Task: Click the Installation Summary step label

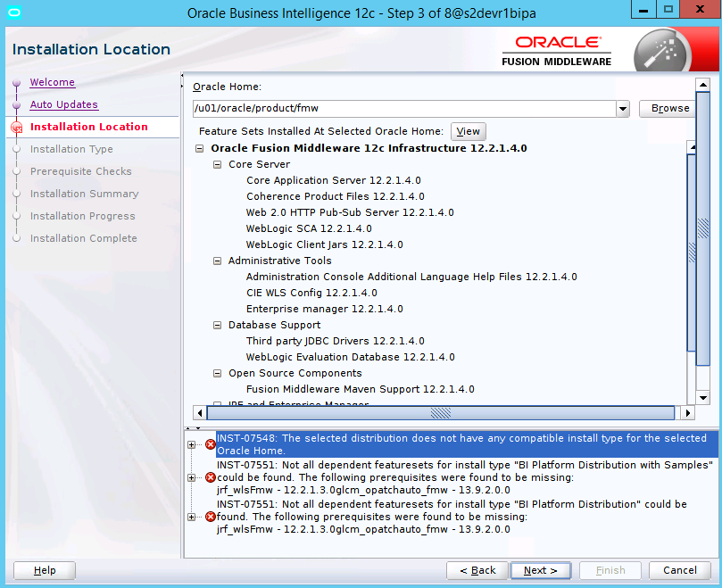Action: point(84,194)
